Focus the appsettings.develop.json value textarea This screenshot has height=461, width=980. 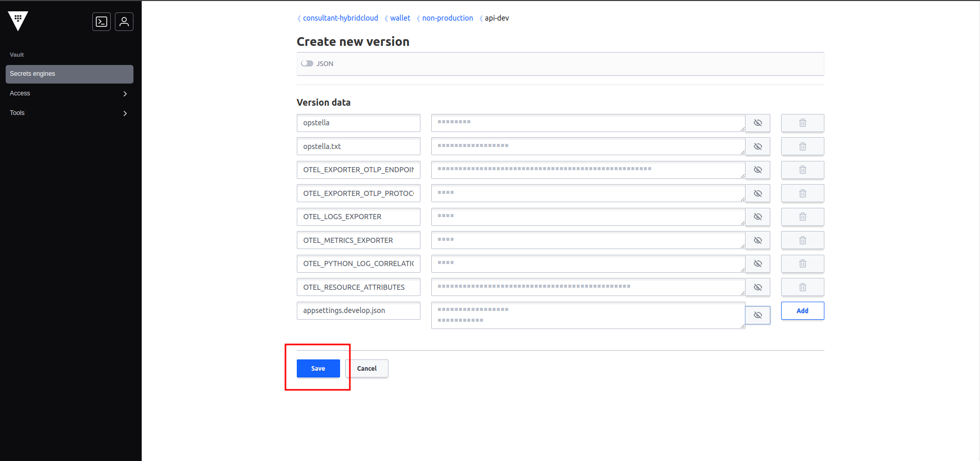[x=588, y=315]
